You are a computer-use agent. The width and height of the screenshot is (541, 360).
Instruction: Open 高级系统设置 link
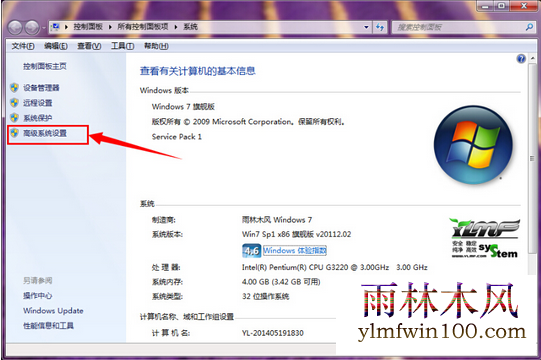[45, 133]
